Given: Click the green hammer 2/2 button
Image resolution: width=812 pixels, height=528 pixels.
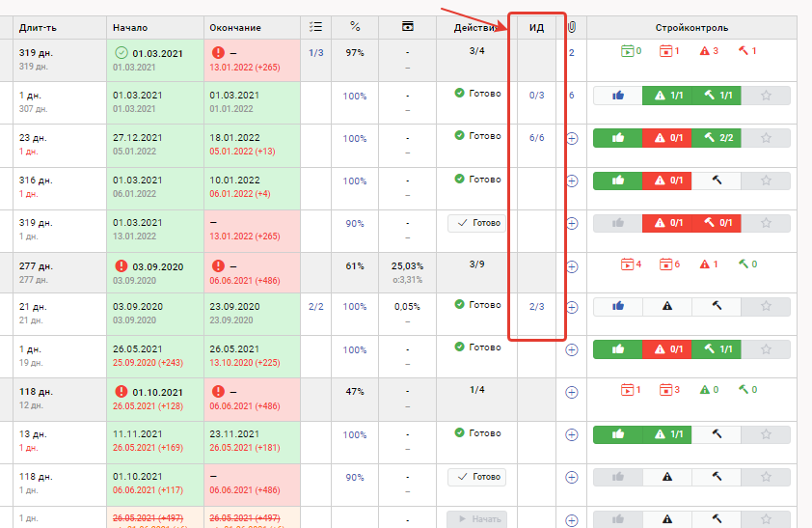Looking at the screenshot, I should [717, 138].
